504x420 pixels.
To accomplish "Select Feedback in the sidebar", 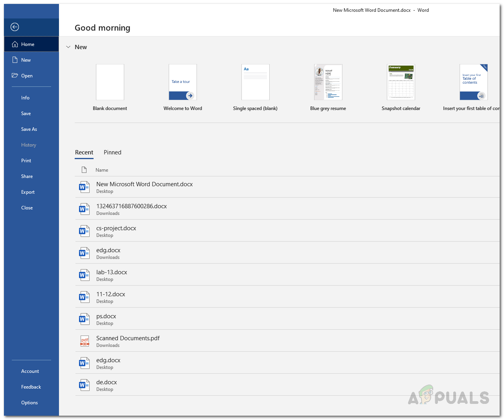I will click(31, 387).
